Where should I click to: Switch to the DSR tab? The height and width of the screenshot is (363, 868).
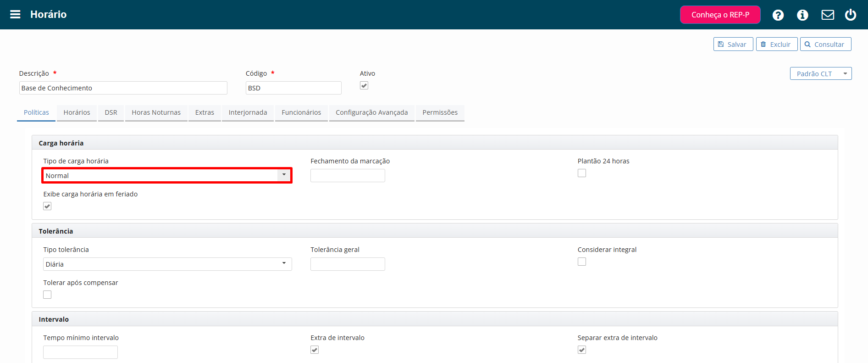pyautogui.click(x=111, y=112)
